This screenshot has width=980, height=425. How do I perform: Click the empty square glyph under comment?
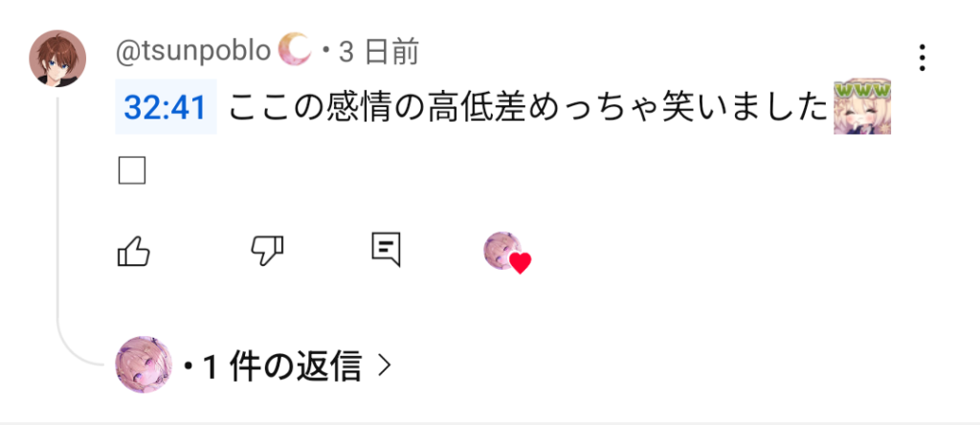click(132, 170)
